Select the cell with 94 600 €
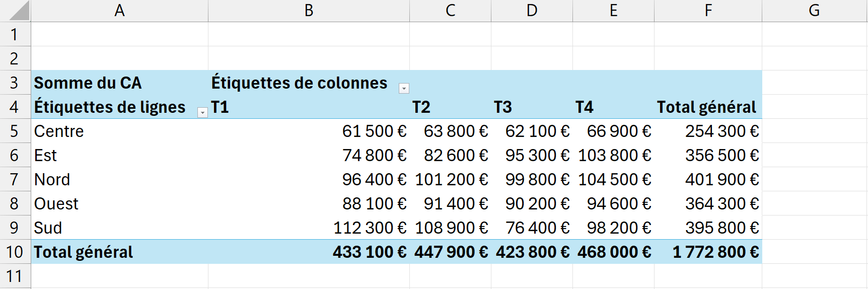This screenshot has width=868, height=289. pos(614,203)
